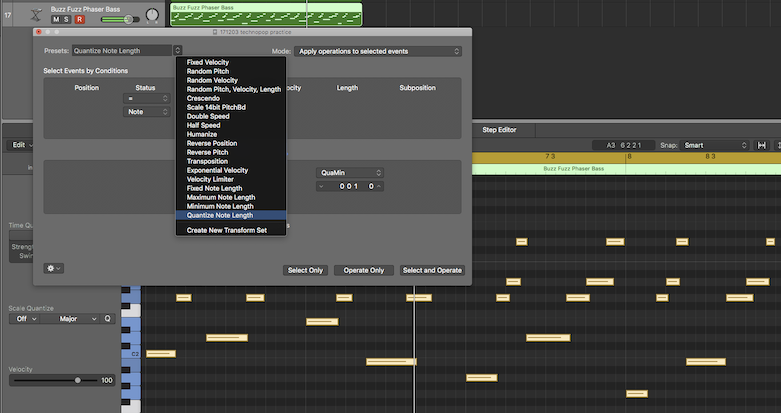The width and height of the screenshot is (781, 413).
Task: Click the down arrow of the 0 0 1 0 stepper
Action: 321,186
